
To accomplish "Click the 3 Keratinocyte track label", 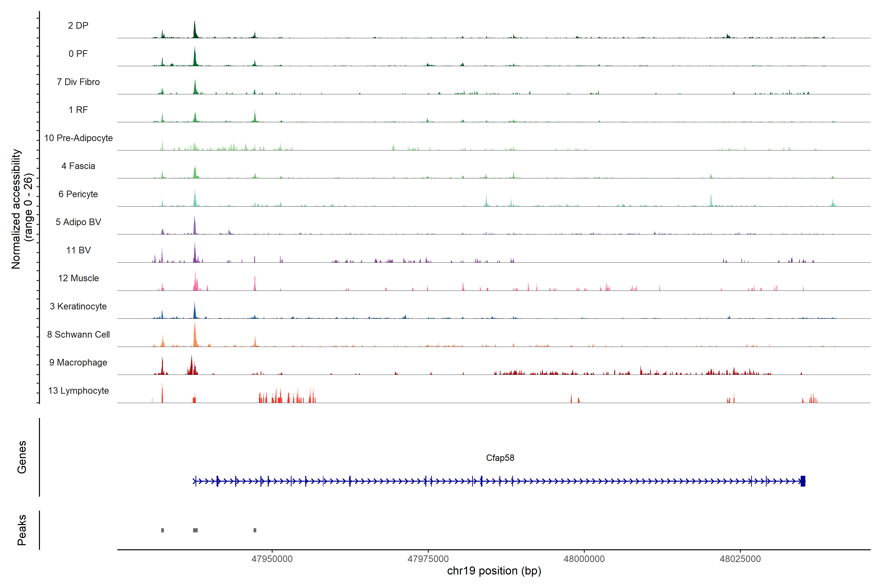I will tap(78, 306).
